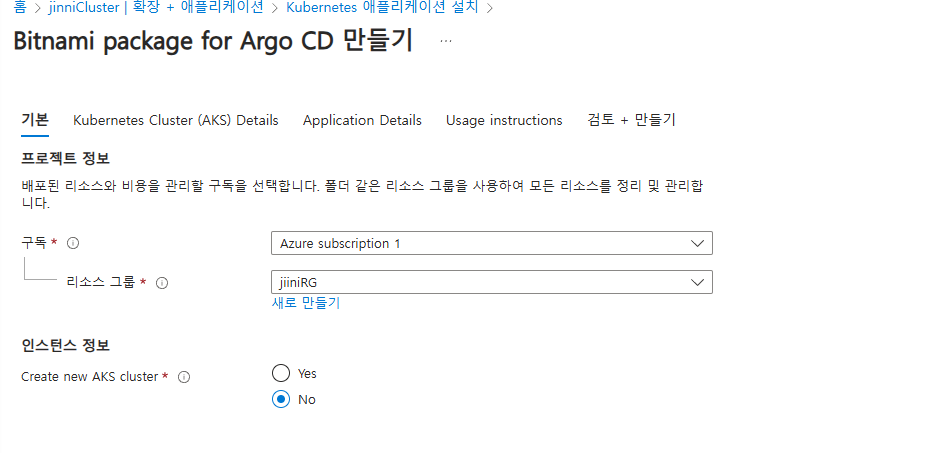The image size is (926, 453).
Task: Select No for Create new AKS cluster
Action: [281, 399]
